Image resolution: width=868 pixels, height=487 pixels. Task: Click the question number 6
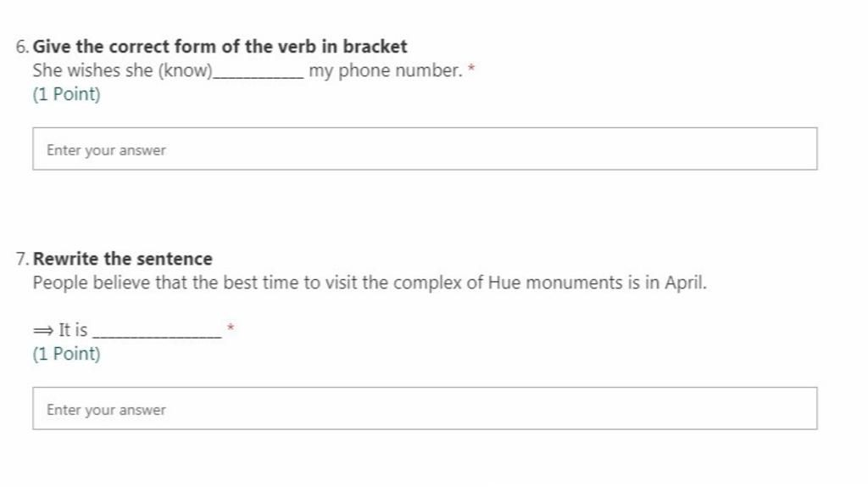point(22,48)
